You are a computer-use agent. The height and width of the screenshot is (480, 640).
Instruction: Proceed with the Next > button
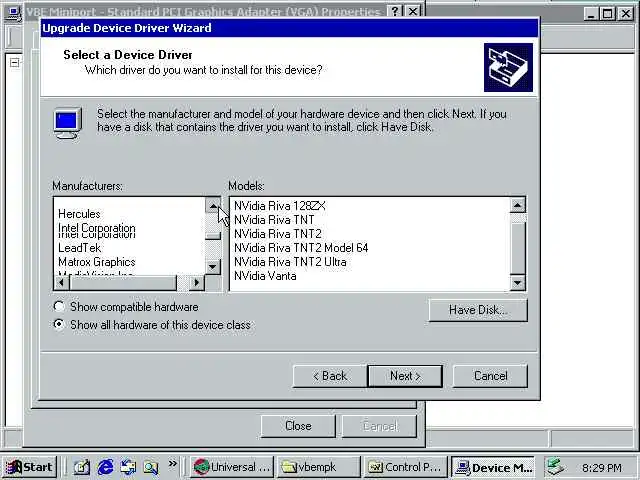[x=405, y=376]
